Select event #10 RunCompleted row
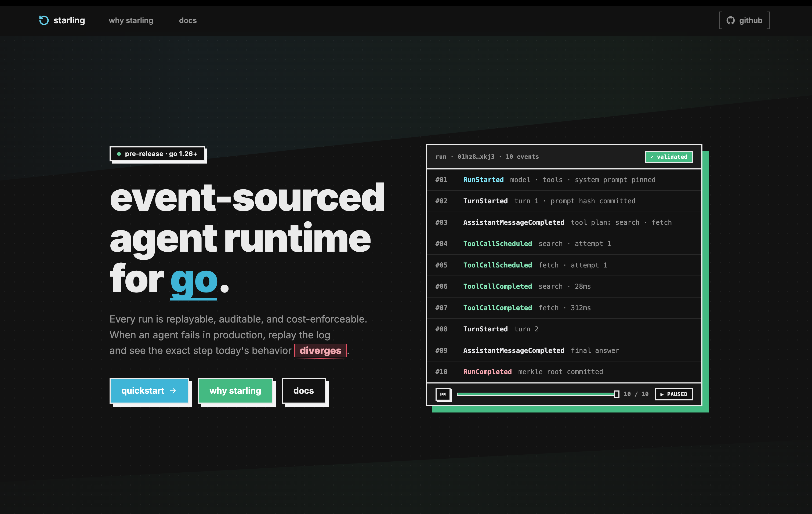Viewport: 812px width, 514px height. (x=564, y=372)
